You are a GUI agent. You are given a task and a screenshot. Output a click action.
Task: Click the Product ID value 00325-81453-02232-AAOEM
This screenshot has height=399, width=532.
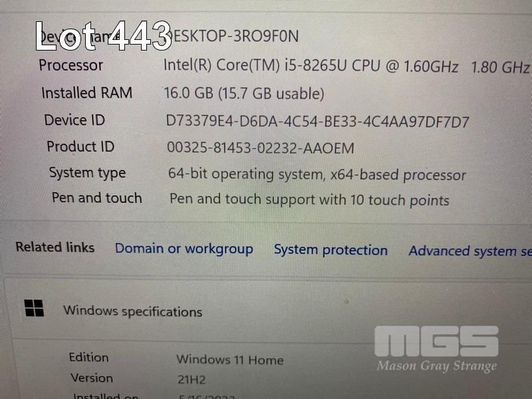click(261, 148)
